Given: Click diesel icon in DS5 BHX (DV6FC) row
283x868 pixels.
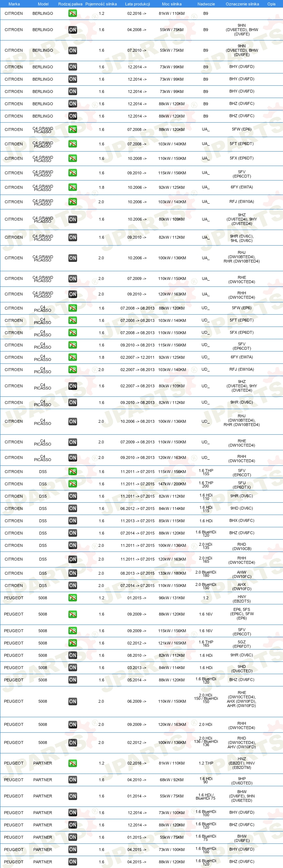Looking at the screenshot, I should [x=73, y=521].
